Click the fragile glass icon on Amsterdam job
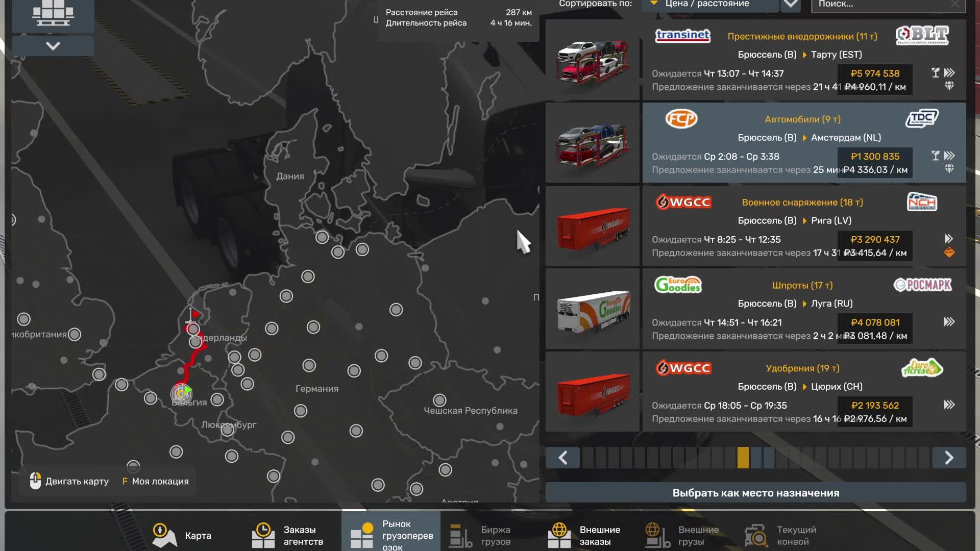 click(x=935, y=156)
